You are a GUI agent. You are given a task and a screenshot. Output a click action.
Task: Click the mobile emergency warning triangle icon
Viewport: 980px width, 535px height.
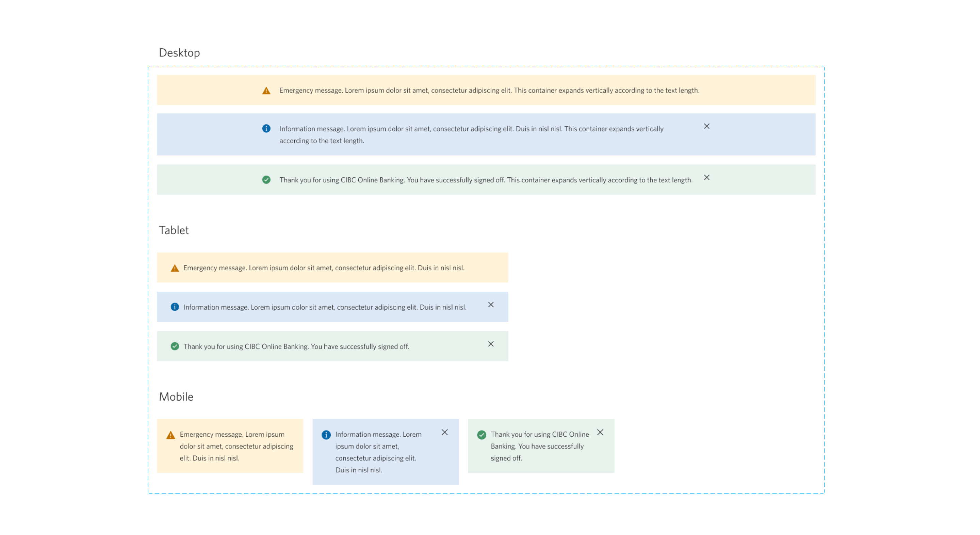(x=171, y=435)
